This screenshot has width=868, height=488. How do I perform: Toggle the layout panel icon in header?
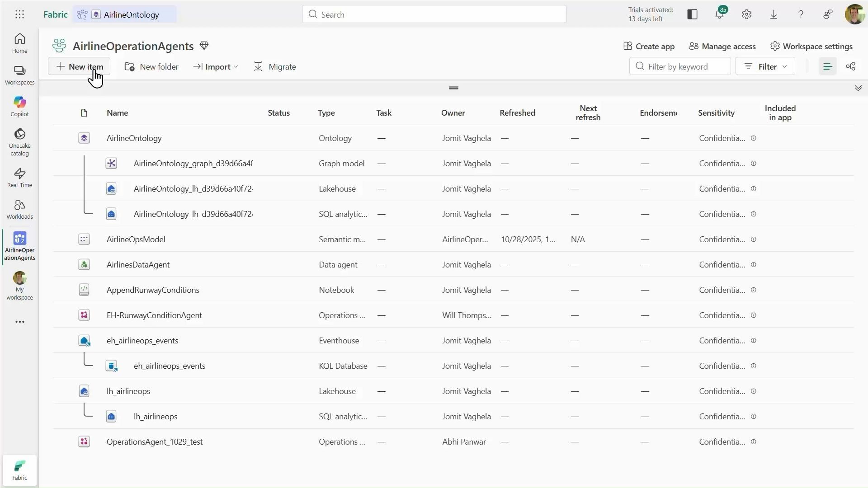pyautogui.click(x=692, y=14)
